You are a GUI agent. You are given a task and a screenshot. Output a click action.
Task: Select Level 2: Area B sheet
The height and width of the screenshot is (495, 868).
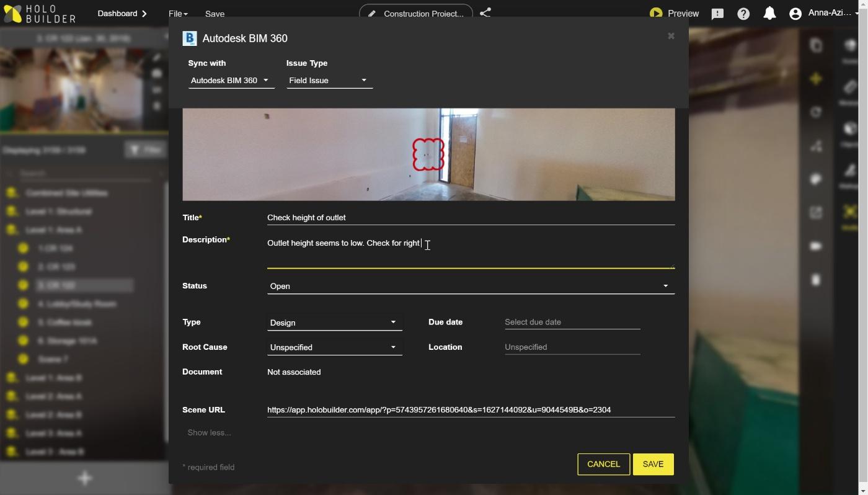pos(53,415)
